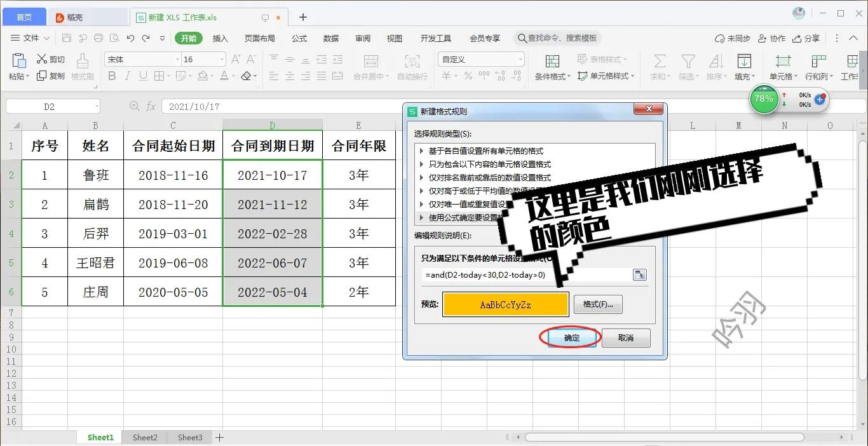
Task: Click the formula rule input field
Action: [x=526, y=274]
